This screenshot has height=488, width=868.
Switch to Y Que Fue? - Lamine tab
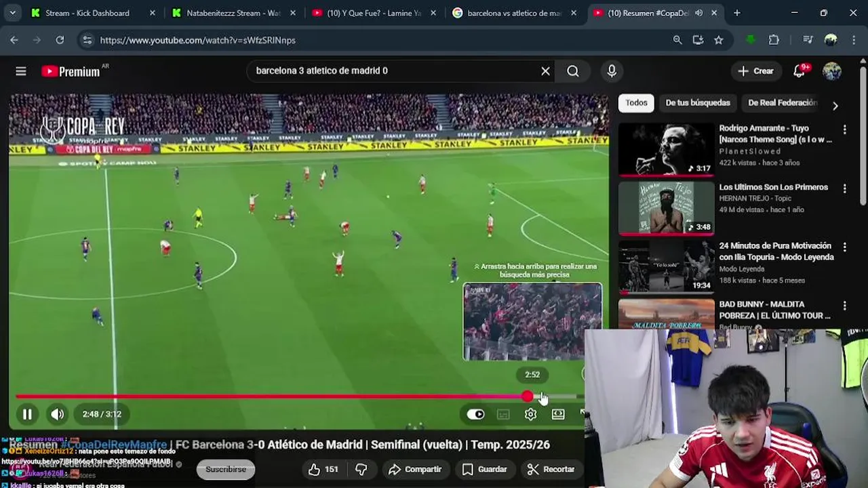[374, 13]
